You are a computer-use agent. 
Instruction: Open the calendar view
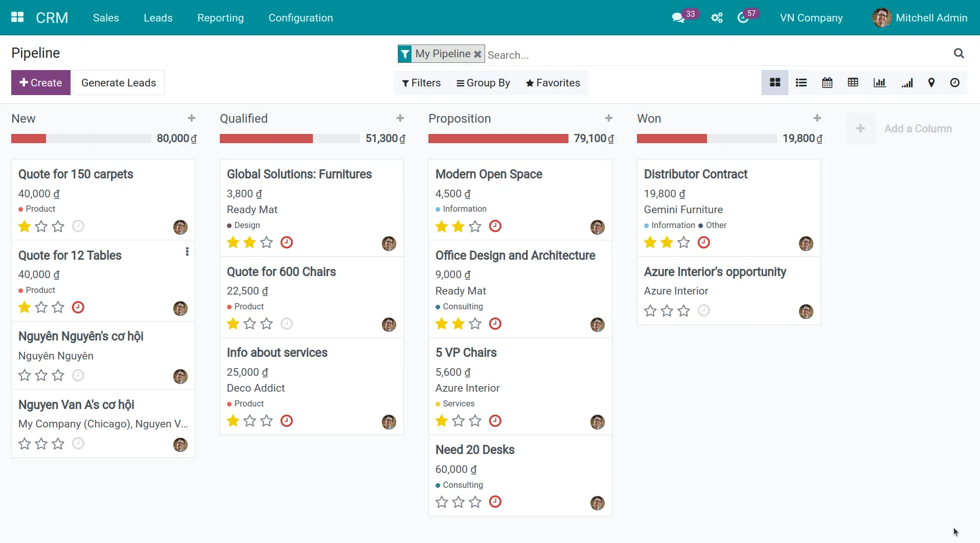(x=827, y=82)
